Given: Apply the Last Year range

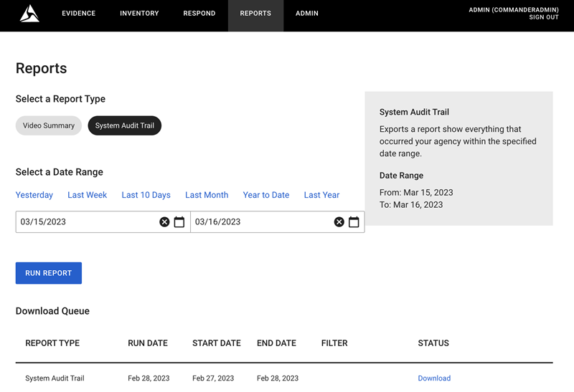Looking at the screenshot, I should click(x=321, y=195).
